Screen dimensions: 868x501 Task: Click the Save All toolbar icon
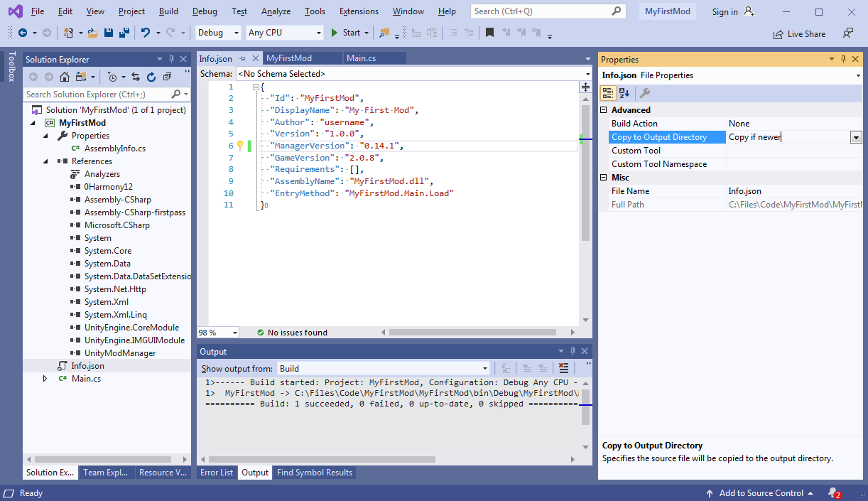pos(124,33)
